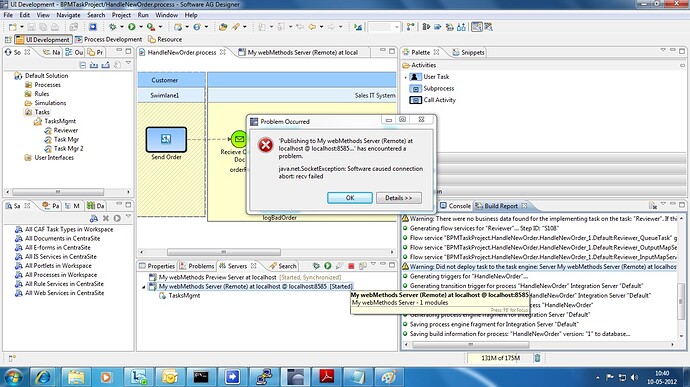This screenshot has height=387, width=690.
Task: Switch to Process Development perspective
Action: pos(108,40)
